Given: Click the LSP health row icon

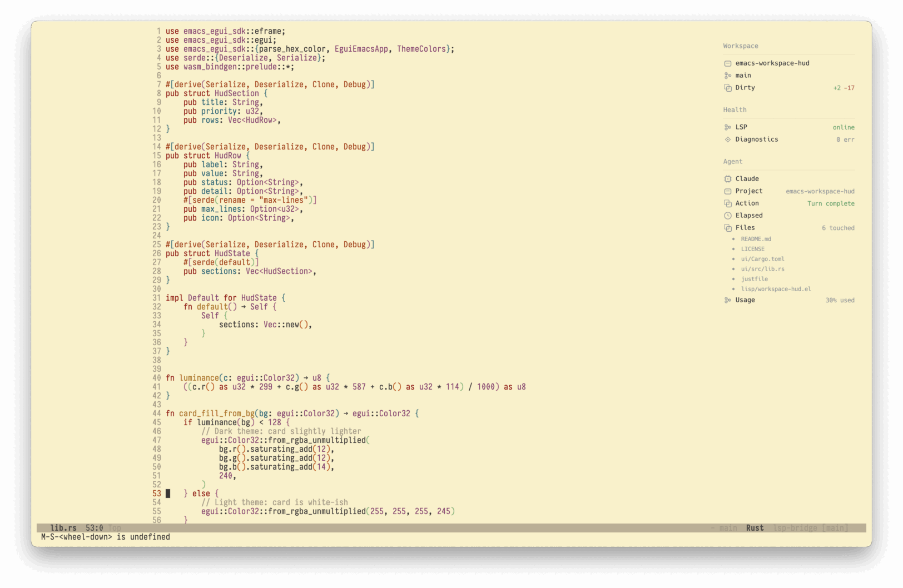Looking at the screenshot, I should click(x=727, y=127).
